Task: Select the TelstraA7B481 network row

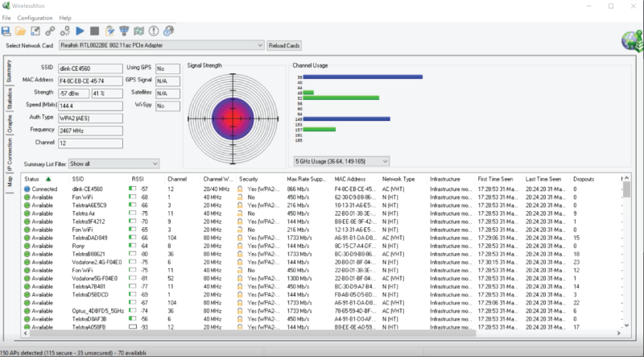Action: [323, 287]
